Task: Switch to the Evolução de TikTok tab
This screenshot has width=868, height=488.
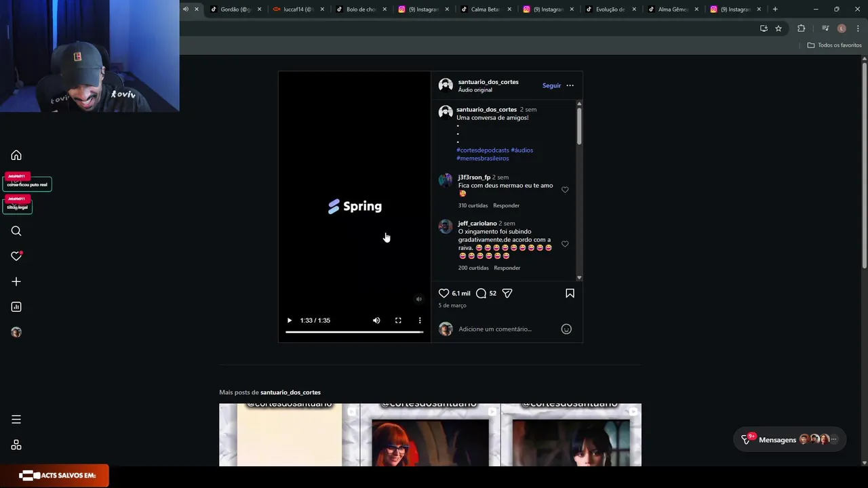Action: (610, 9)
